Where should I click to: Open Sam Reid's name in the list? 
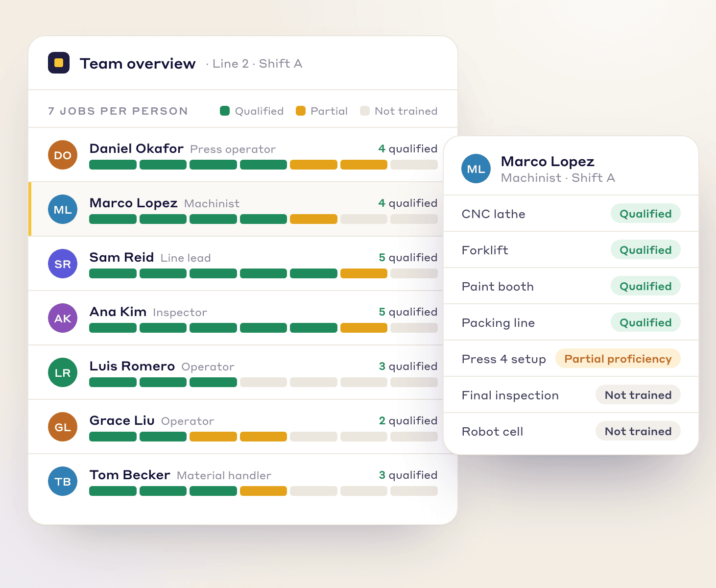tap(121, 257)
